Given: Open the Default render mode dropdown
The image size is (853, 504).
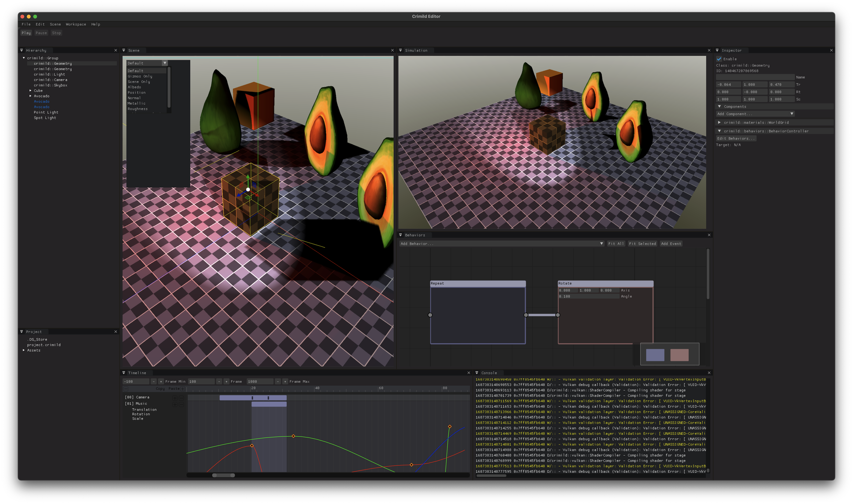Looking at the screenshot, I should 147,63.
